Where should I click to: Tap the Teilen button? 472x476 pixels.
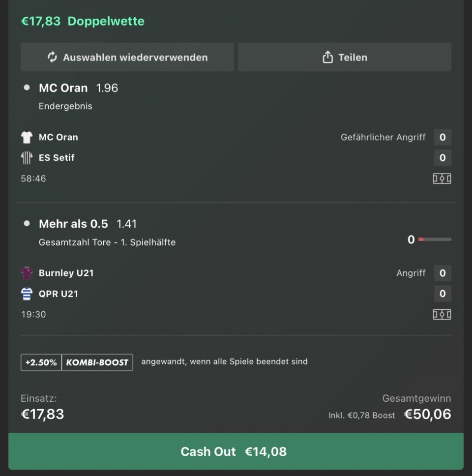point(345,57)
